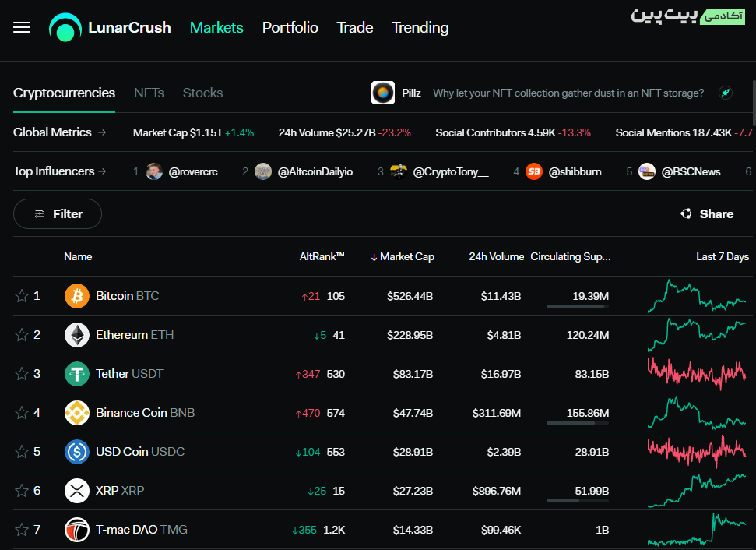Select the Cryptocurrencies tab

(64, 93)
